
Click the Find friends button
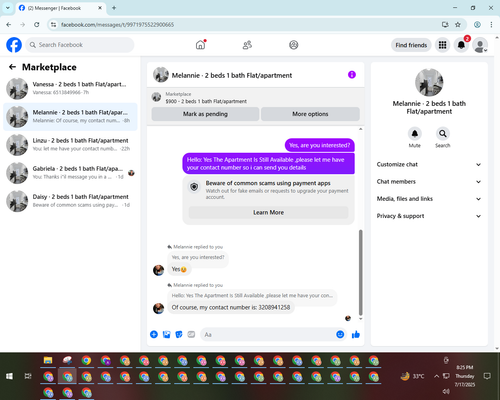pyautogui.click(x=411, y=45)
